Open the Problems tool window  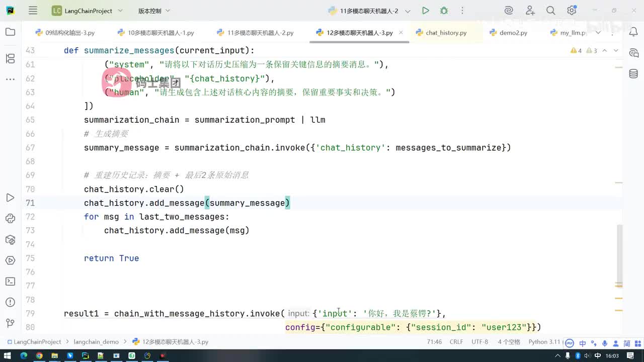10,302
